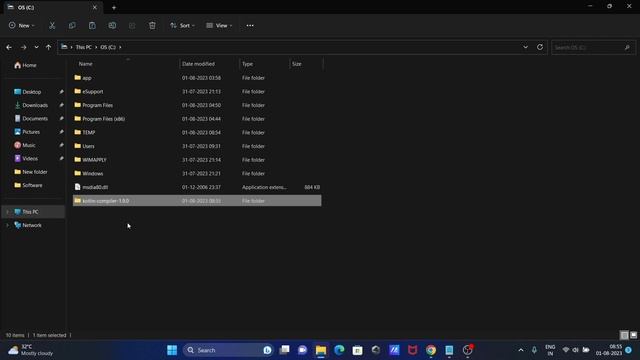Image resolution: width=640 pixels, height=360 pixels.
Task: Switch to large thumbnails view icon in status bar
Action: (x=633, y=335)
